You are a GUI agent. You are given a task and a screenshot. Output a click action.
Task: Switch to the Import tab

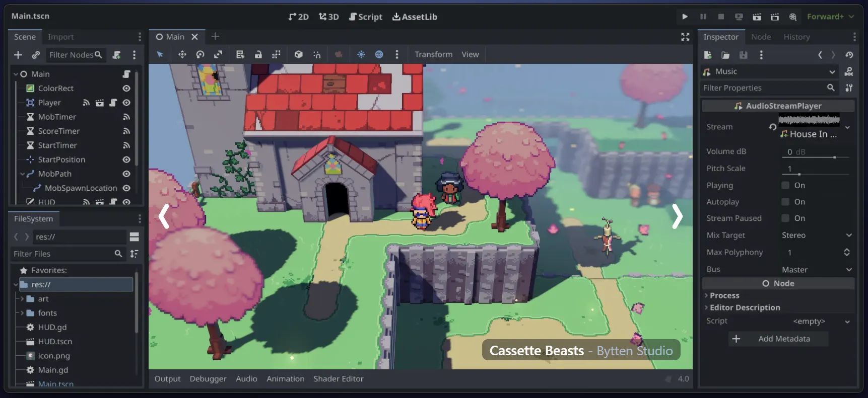pos(61,37)
